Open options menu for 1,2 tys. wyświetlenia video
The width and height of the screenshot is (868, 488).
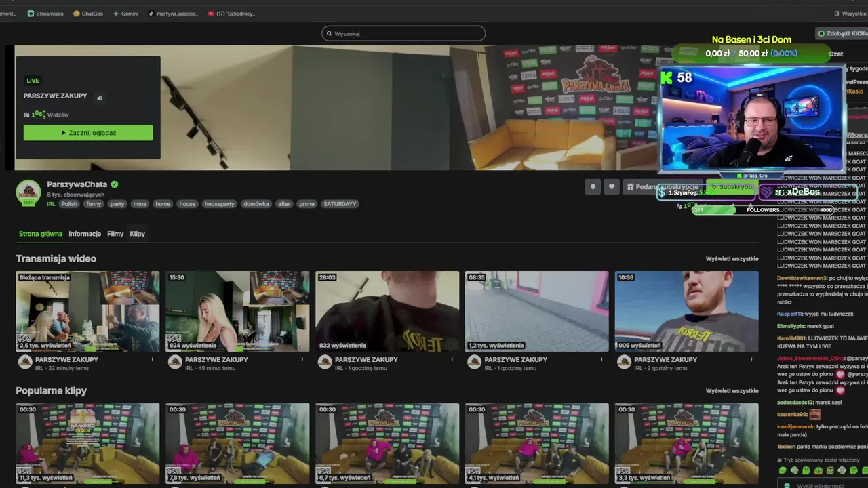tap(602, 360)
